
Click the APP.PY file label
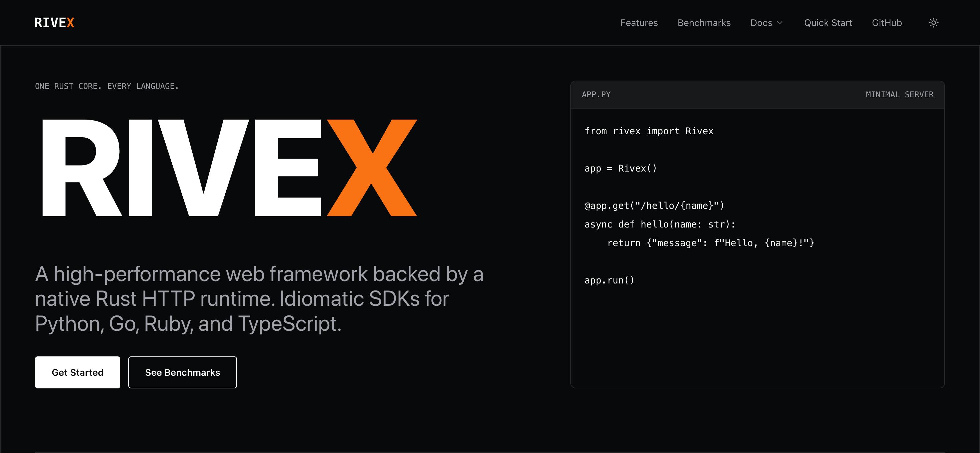click(596, 94)
